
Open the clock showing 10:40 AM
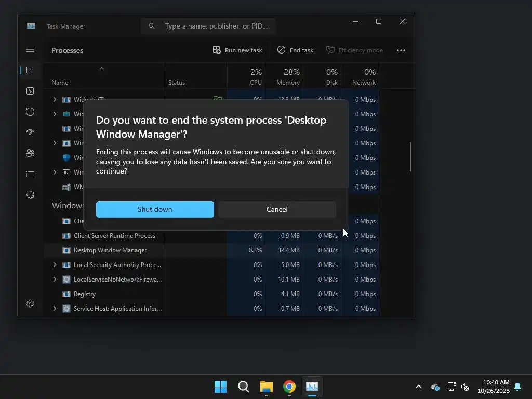click(x=494, y=387)
